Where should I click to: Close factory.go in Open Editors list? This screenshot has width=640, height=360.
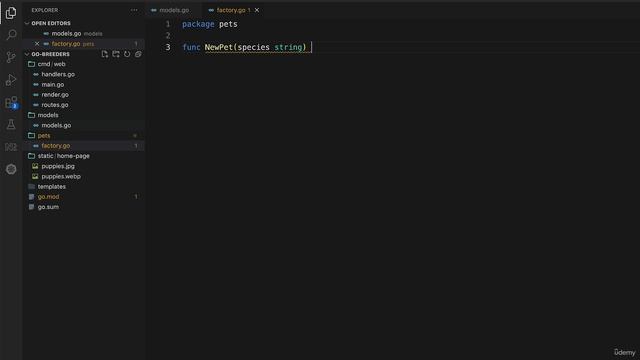tap(37, 44)
